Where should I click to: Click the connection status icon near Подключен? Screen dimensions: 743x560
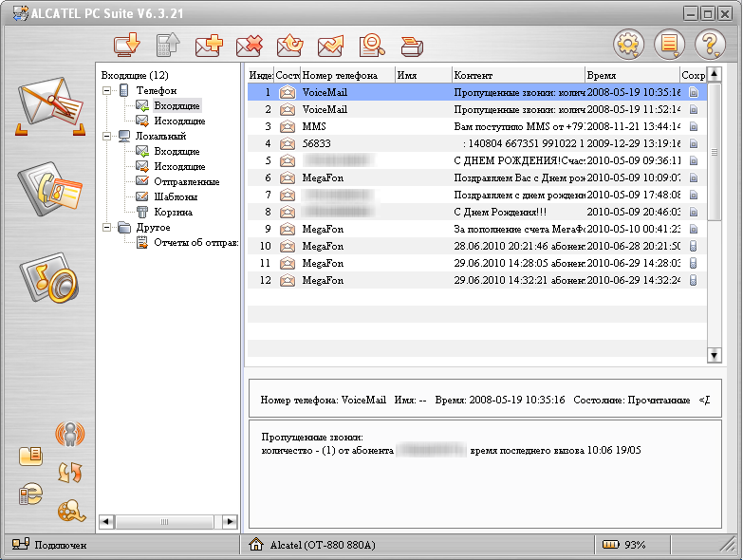pyautogui.click(x=20, y=545)
